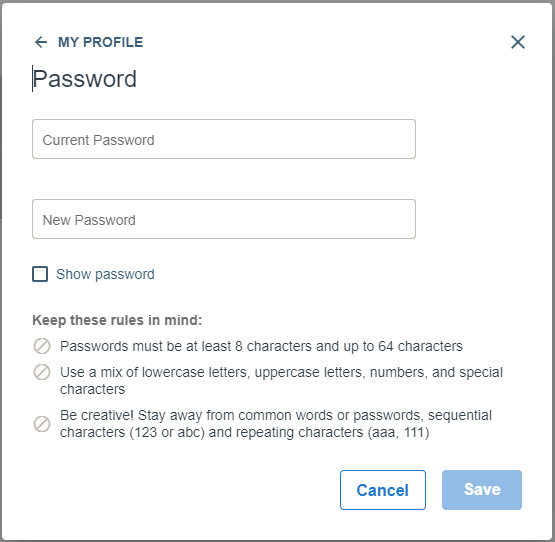Viewport: 555px width, 542px height.
Task: Close the Password dialog with the X icon
Action: 518,42
